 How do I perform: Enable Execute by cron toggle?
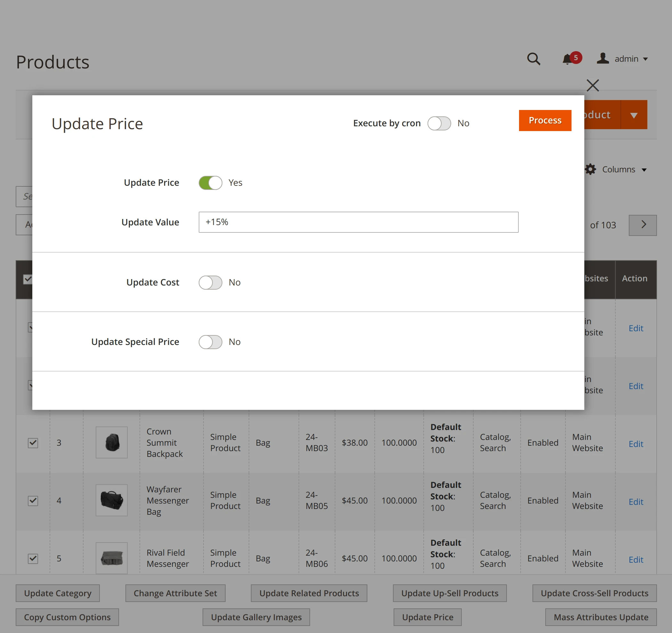pyautogui.click(x=439, y=123)
